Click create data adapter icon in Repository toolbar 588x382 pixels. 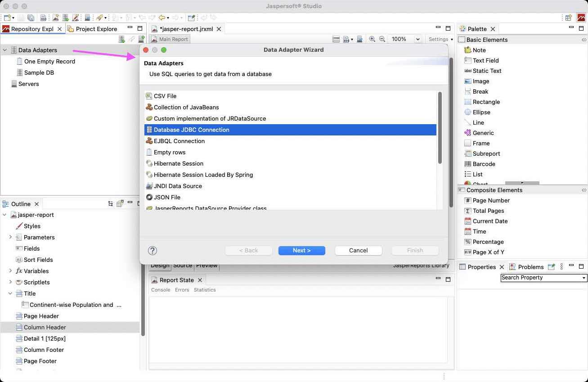click(x=121, y=39)
